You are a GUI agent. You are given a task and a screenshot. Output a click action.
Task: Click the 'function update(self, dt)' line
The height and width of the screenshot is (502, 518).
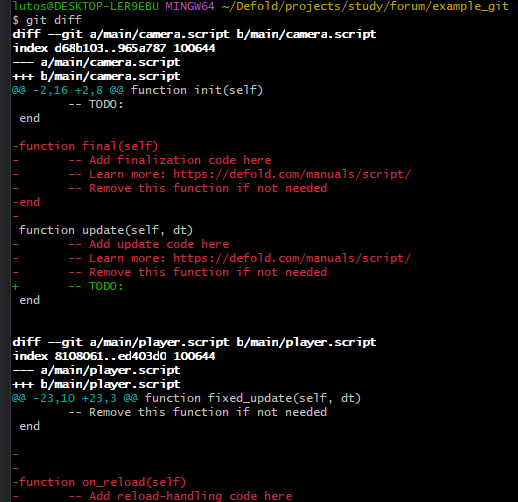tap(106, 230)
